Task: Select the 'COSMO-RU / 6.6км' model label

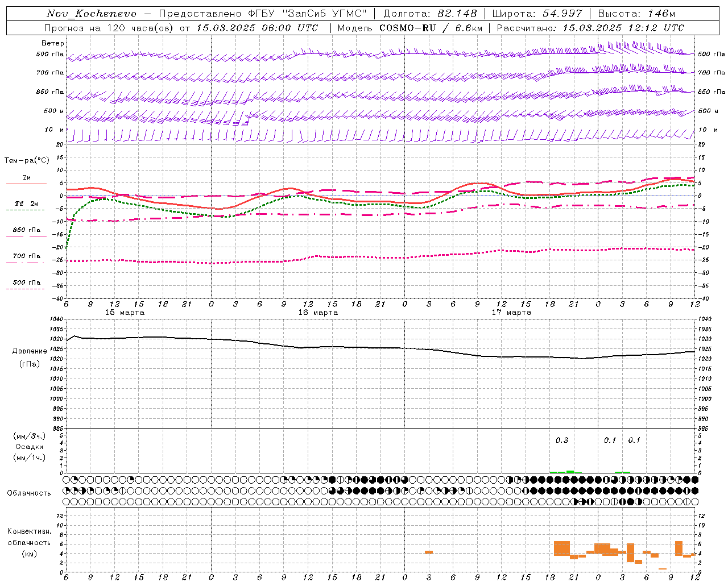Action: point(431,28)
